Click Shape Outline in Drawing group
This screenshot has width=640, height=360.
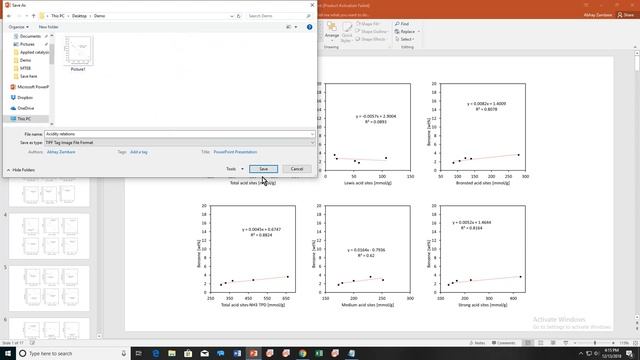coord(371,31)
